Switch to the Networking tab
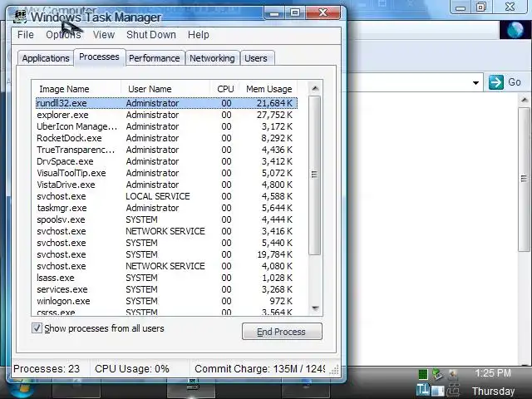This screenshot has width=532, height=399. (212, 58)
